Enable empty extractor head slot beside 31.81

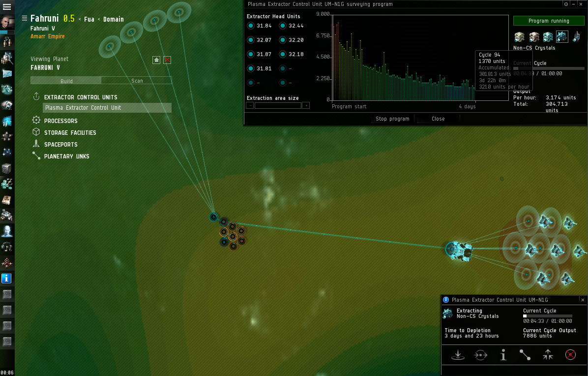(x=283, y=68)
